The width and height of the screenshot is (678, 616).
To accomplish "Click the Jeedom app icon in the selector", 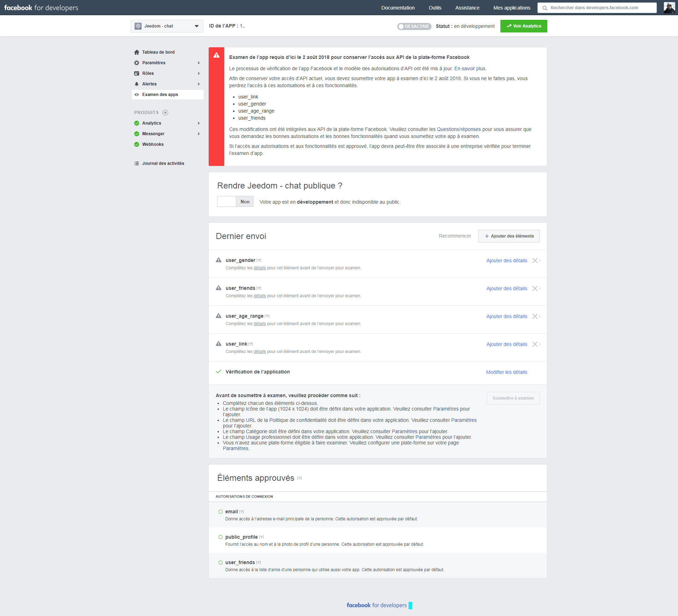I will tap(138, 26).
